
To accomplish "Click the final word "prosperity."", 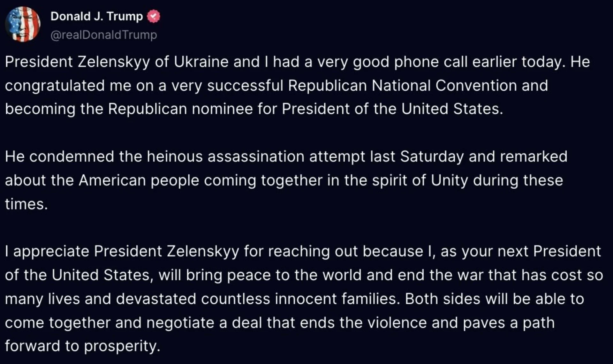I will (122, 346).
